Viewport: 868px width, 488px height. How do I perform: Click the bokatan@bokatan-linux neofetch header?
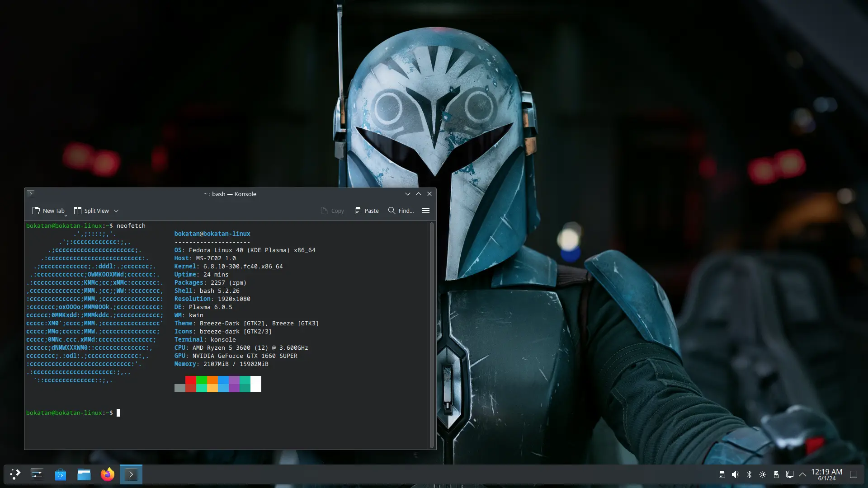(212, 234)
